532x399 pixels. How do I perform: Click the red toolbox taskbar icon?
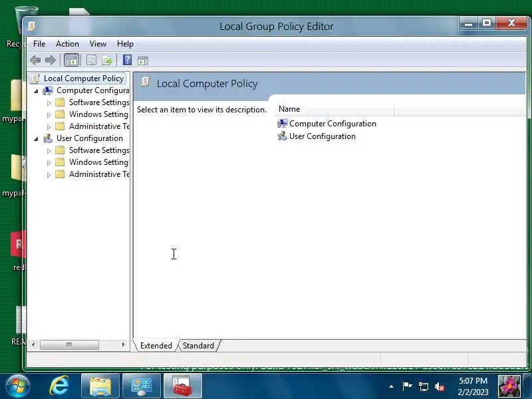pos(182,386)
